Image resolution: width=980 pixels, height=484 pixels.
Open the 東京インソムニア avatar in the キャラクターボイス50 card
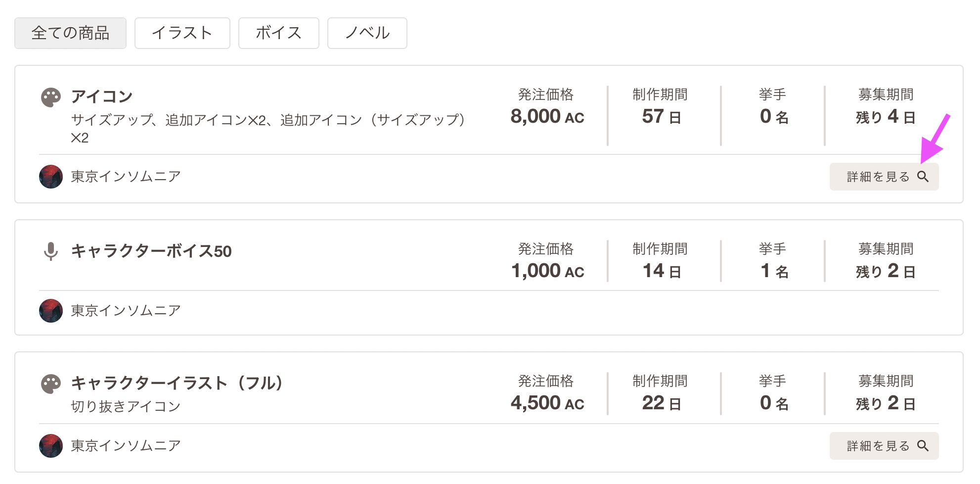(x=51, y=311)
